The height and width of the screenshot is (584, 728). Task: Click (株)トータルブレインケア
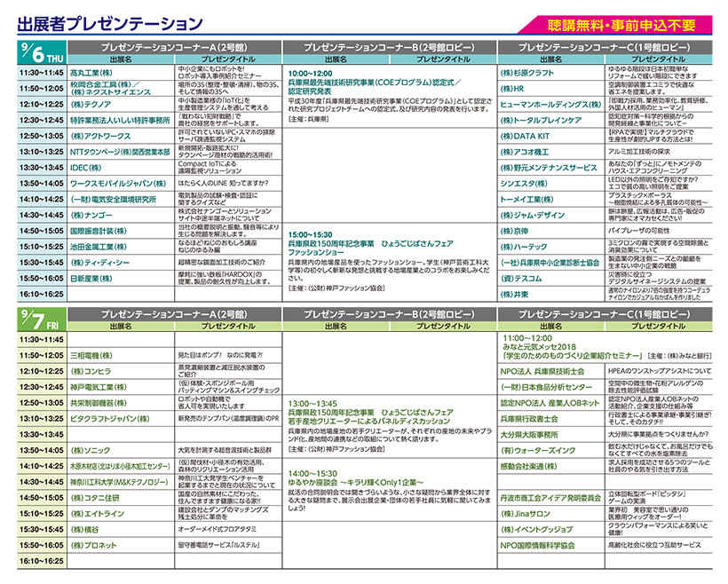click(x=541, y=120)
